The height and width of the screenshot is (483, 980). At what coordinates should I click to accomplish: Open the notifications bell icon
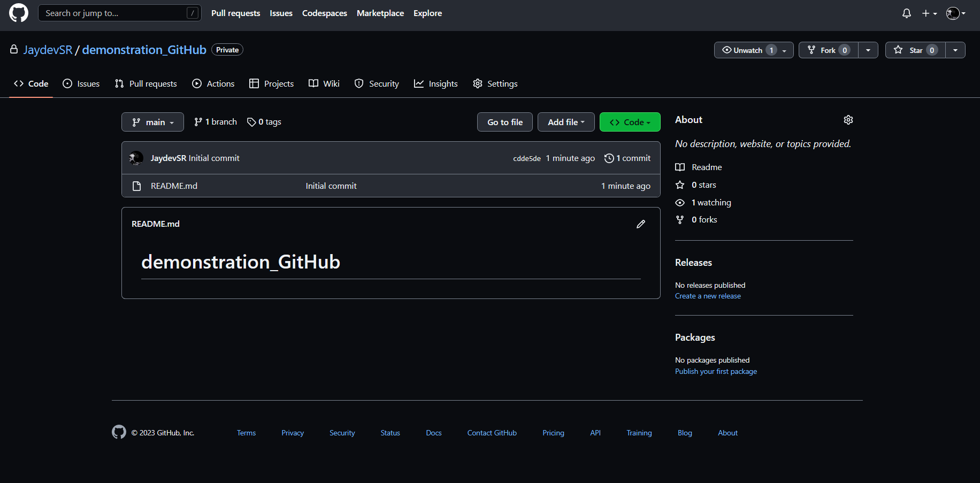(907, 13)
